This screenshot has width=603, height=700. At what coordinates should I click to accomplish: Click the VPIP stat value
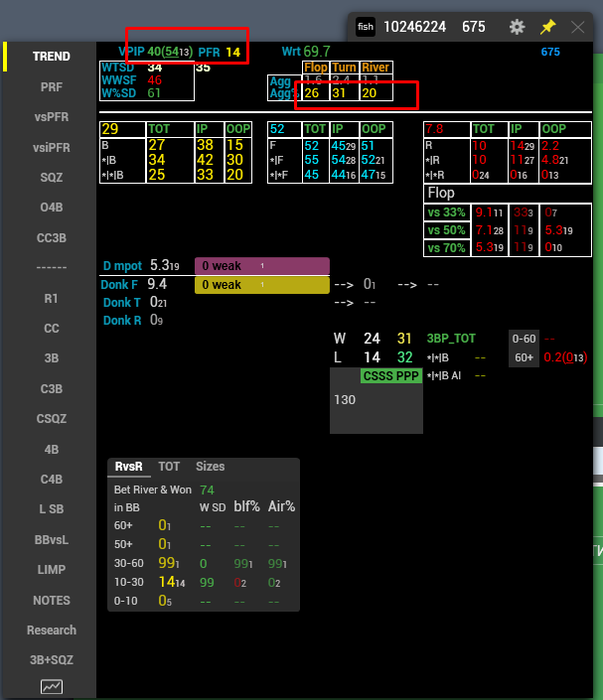(x=170, y=52)
